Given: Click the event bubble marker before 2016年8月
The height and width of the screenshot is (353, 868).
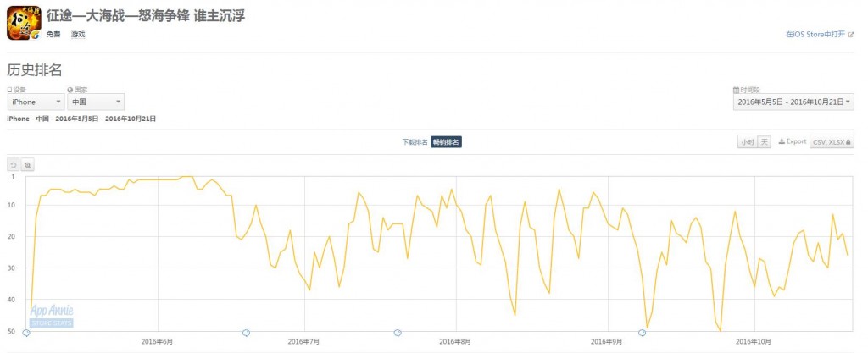Looking at the screenshot, I should 398,333.
